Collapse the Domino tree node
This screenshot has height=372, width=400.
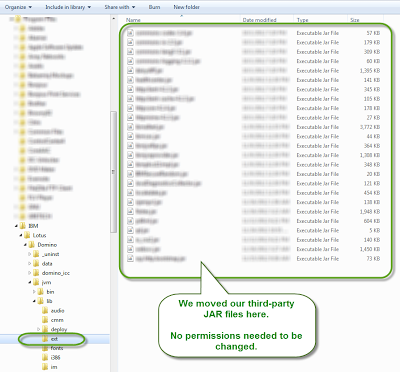[25, 245]
